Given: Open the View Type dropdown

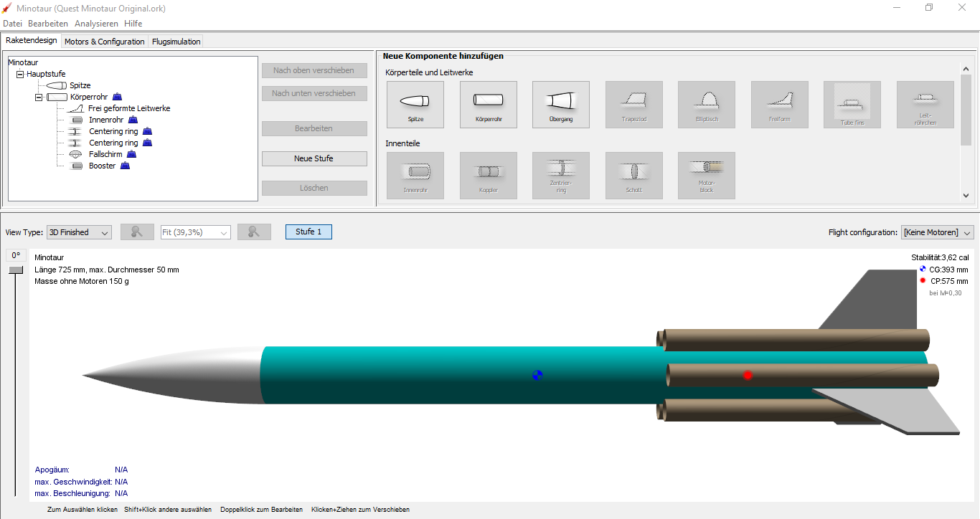Looking at the screenshot, I should point(79,232).
